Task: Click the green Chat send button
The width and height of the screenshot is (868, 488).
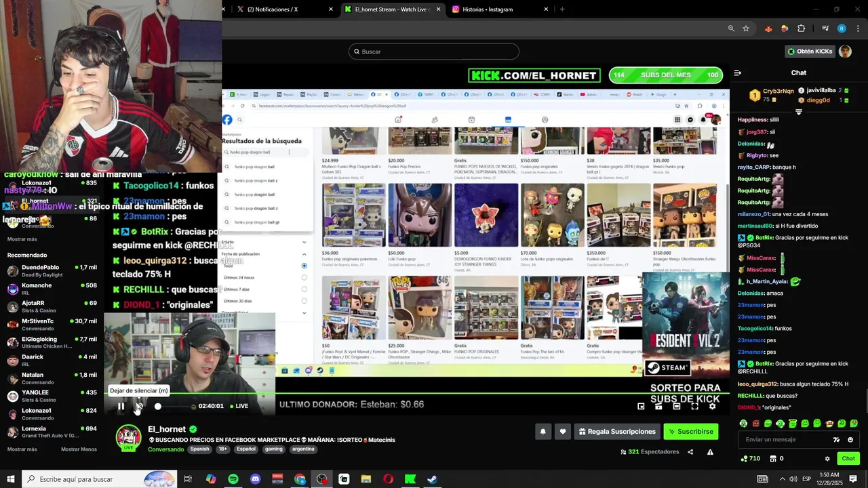Action: 848,459
